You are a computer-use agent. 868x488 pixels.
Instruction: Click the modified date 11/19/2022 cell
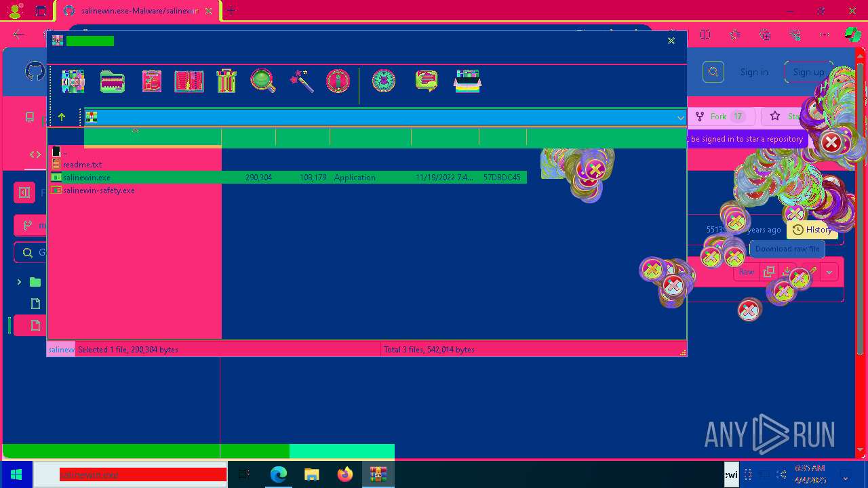[445, 178]
